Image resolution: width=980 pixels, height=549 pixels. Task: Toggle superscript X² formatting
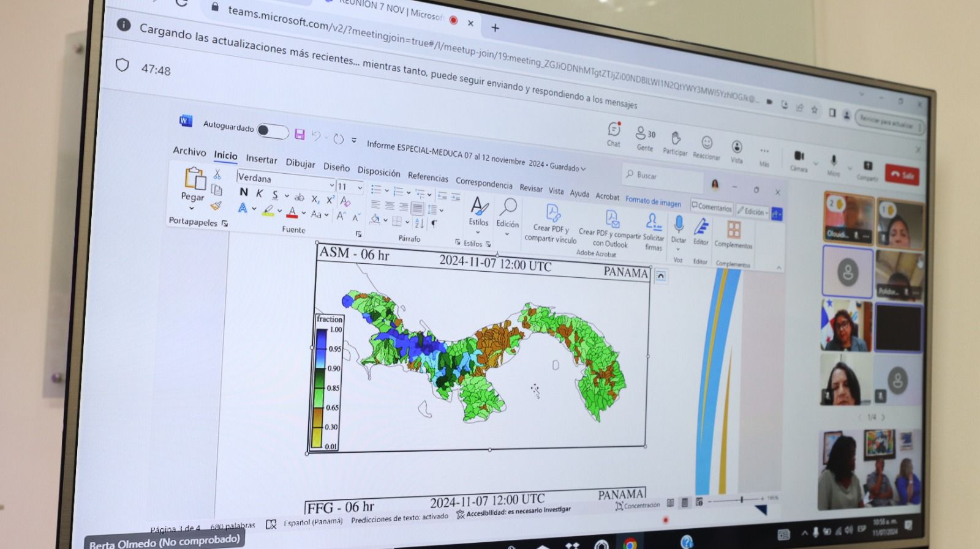[x=330, y=200]
